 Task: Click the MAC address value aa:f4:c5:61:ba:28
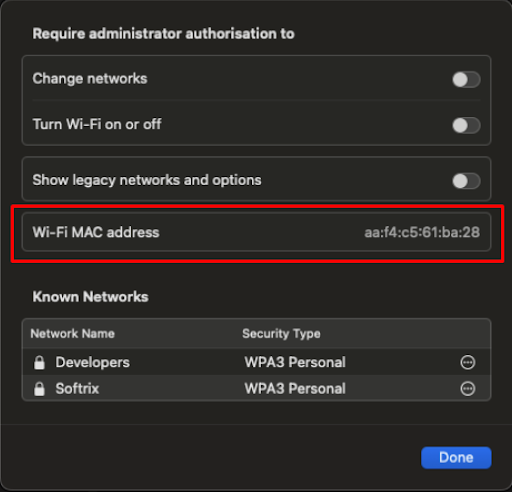[422, 232]
